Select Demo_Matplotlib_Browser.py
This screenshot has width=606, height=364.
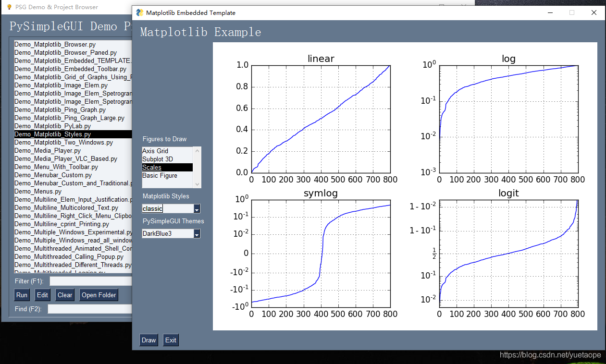point(73,44)
